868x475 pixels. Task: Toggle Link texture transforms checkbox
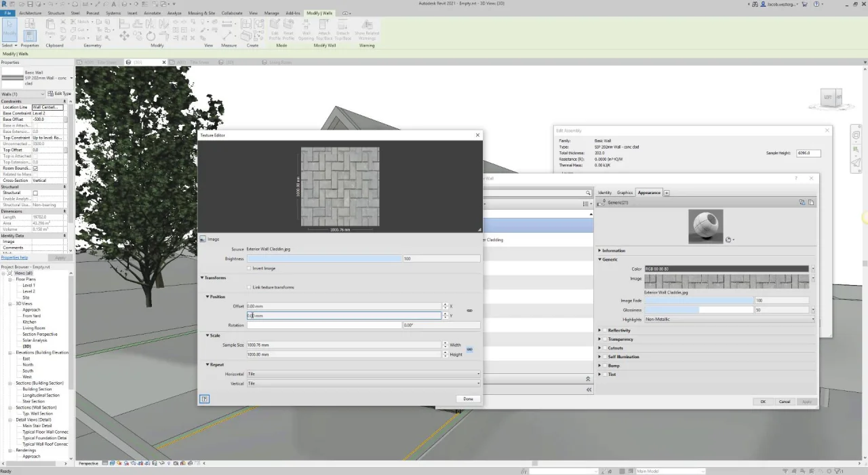250,287
